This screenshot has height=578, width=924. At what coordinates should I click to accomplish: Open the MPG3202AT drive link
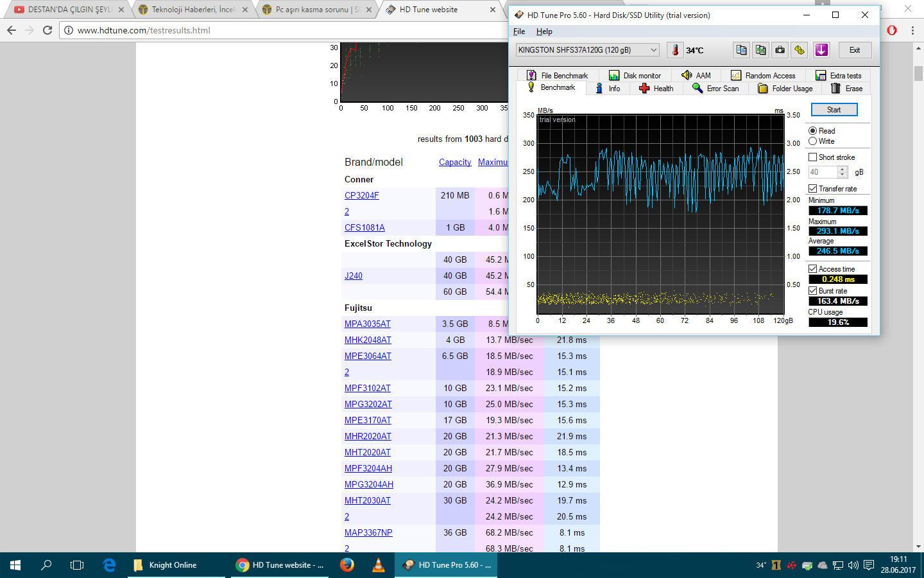tap(368, 404)
